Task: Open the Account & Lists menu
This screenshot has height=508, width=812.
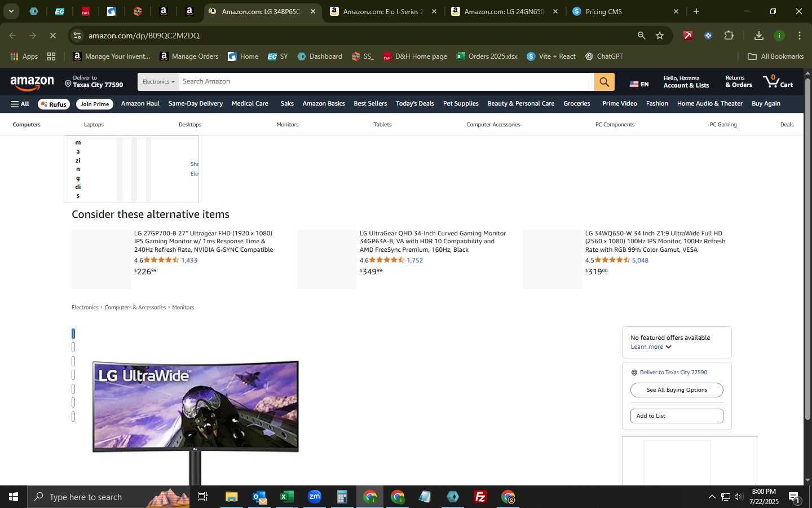Action: [x=686, y=82]
